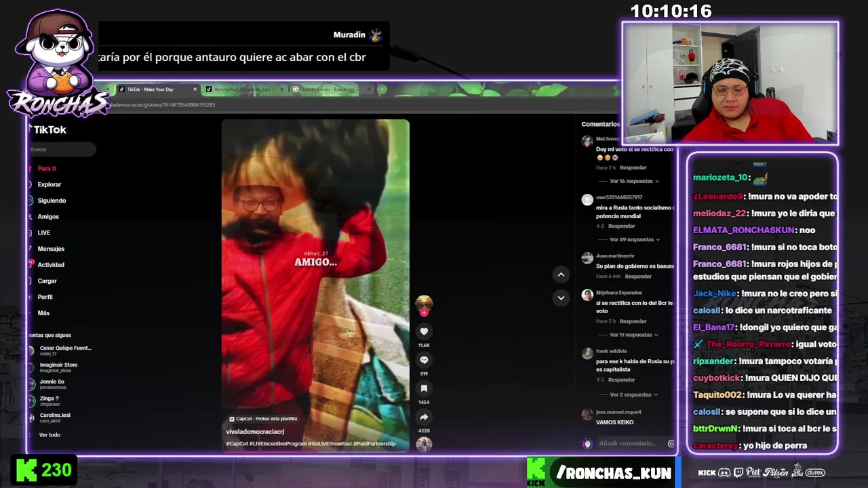
Task: Open Siguiendo feed in sidebar
Action: pyautogui.click(x=52, y=201)
